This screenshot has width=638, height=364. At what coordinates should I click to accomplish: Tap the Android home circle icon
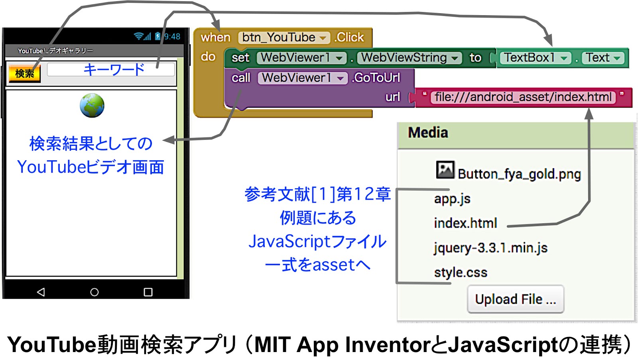point(95,292)
